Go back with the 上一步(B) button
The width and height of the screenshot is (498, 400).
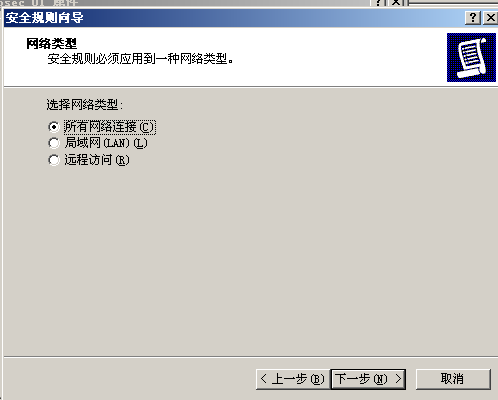click(x=293, y=379)
